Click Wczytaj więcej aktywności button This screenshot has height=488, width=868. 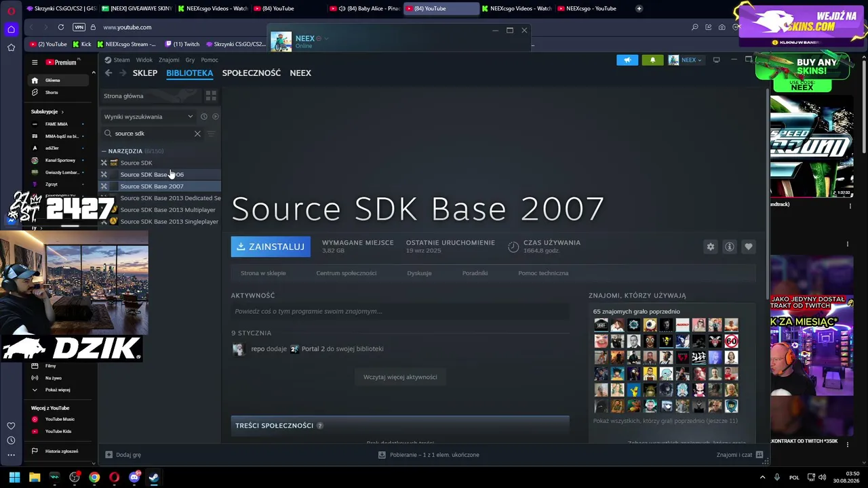[x=400, y=377]
